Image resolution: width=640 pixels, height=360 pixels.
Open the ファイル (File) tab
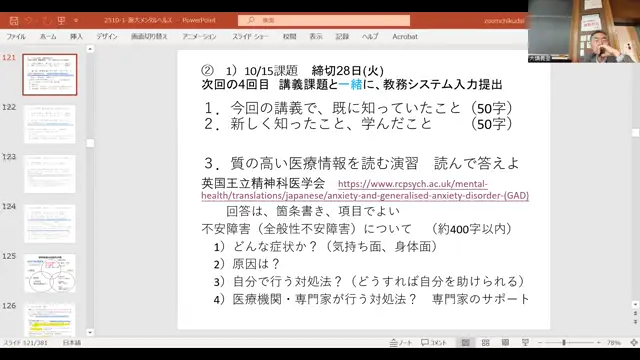tap(16, 36)
